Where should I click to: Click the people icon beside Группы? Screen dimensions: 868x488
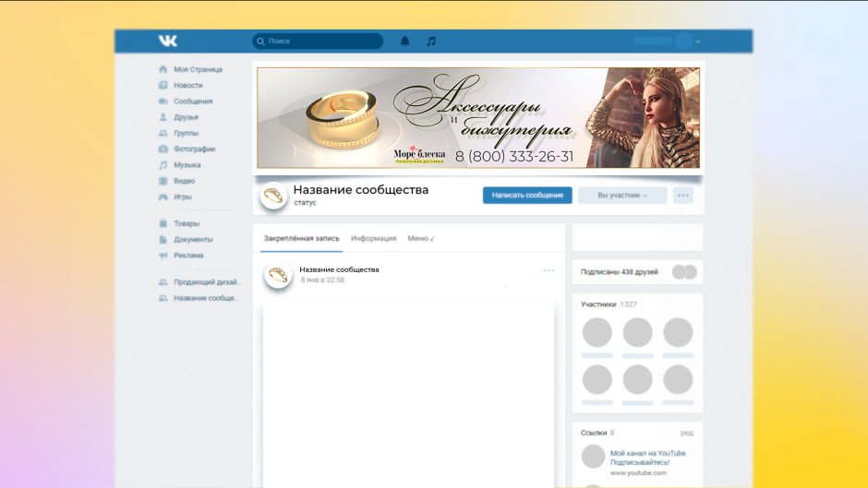(x=163, y=134)
